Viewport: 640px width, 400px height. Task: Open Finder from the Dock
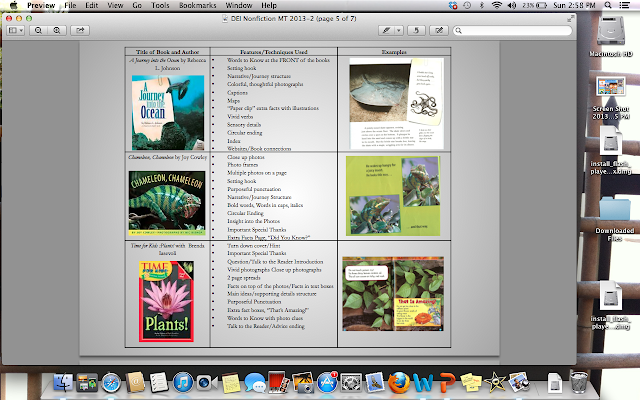[x=63, y=383]
